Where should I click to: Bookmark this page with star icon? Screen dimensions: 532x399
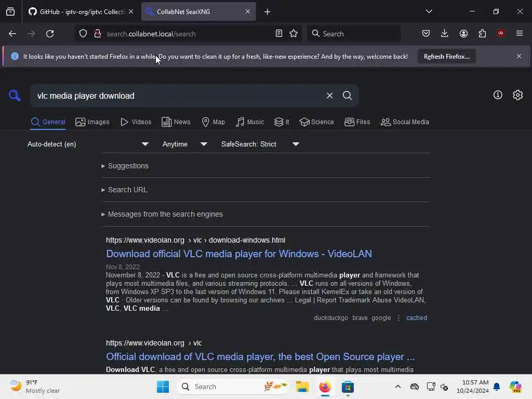(294, 34)
